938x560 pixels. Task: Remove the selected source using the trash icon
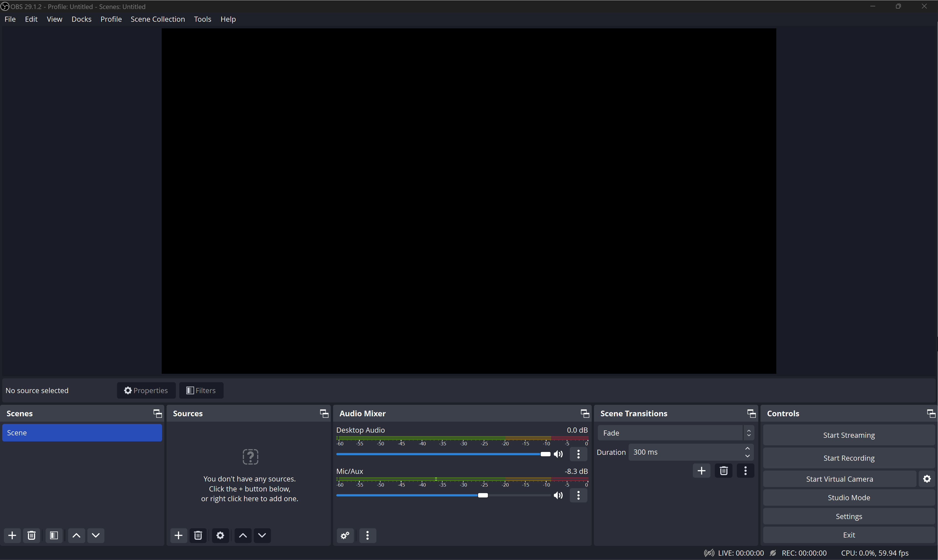pyautogui.click(x=198, y=535)
